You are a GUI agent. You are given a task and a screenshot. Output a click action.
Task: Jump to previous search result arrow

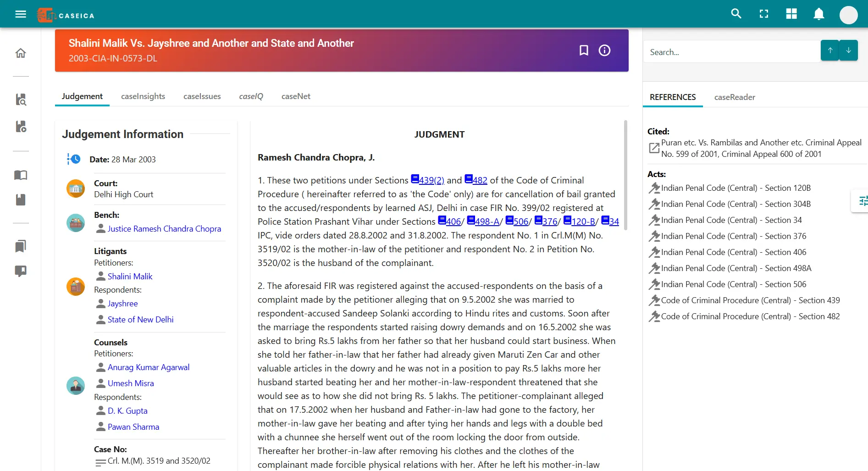[830, 50]
